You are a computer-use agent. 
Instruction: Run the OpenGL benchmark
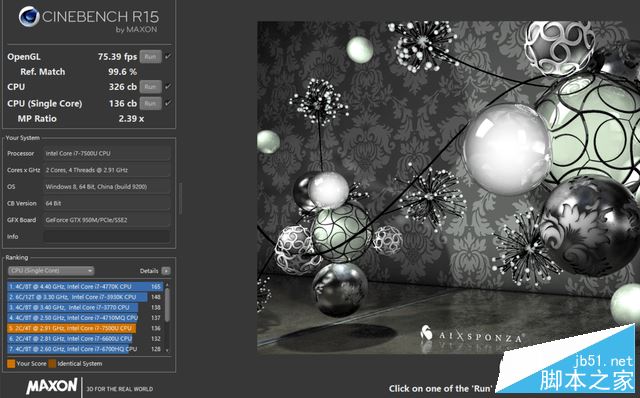(x=151, y=57)
